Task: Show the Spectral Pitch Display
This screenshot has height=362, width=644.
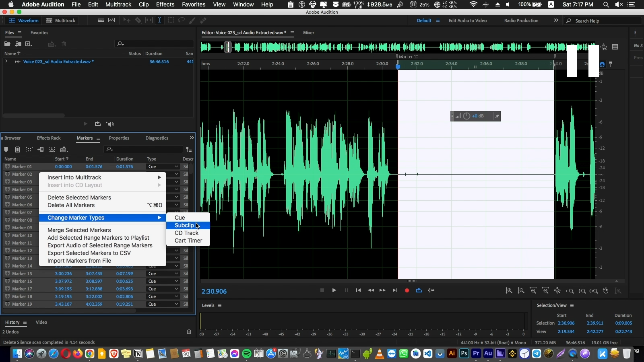Action: 111,20
